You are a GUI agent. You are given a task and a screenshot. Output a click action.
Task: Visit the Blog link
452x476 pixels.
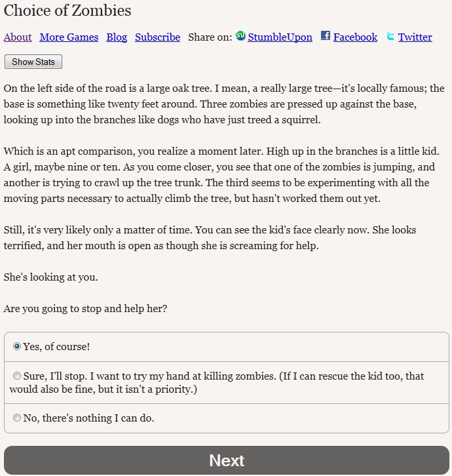pyautogui.click(x=117, y=37)
